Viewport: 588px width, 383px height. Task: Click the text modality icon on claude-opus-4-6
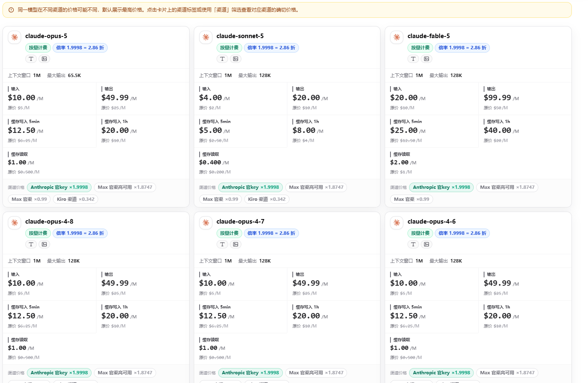[413, 244]
